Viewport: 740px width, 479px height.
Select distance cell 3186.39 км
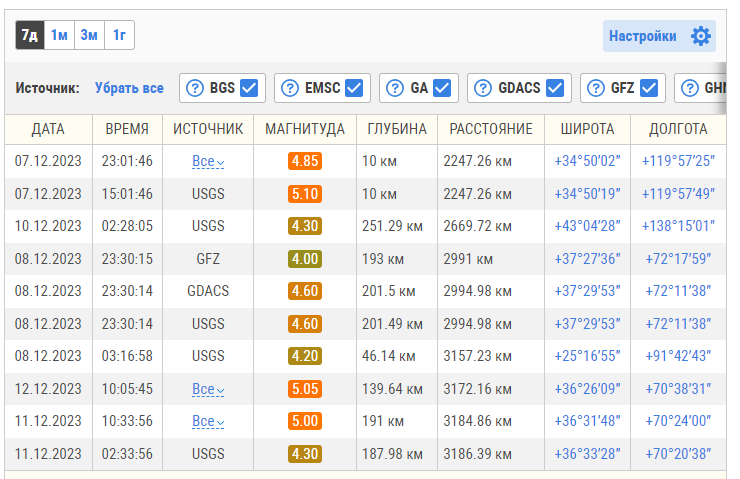[x=477, y=454]
